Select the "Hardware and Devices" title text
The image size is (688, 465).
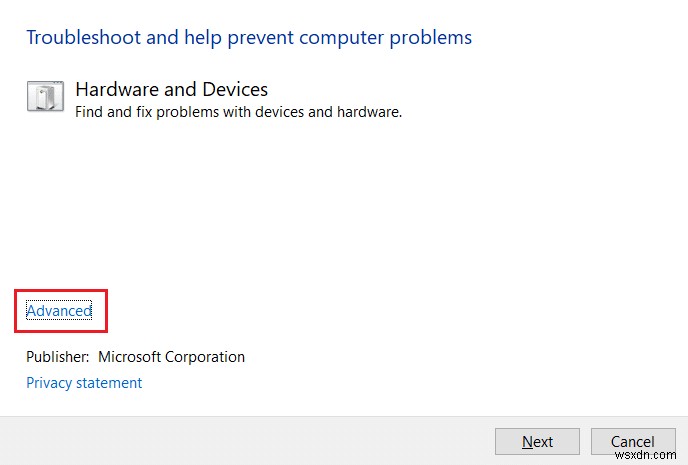coord(171,90)
